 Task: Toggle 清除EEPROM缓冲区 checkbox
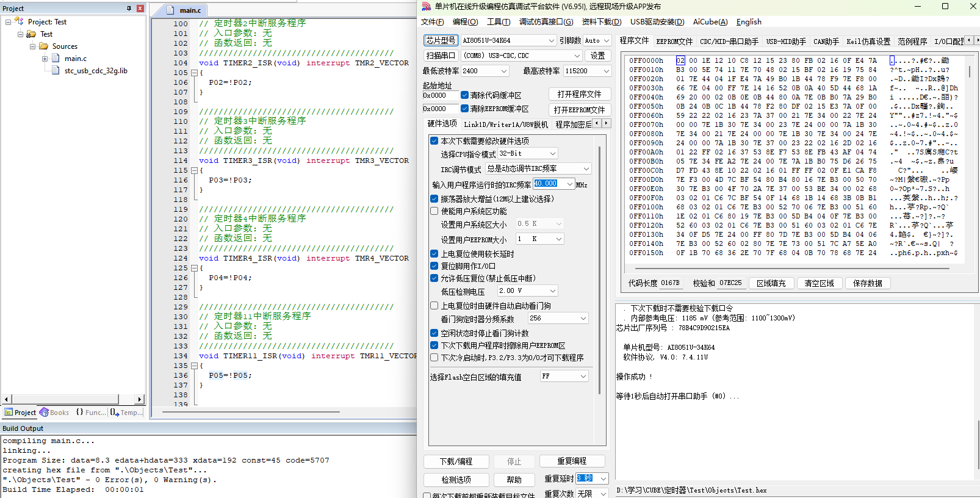pos(464,109)
